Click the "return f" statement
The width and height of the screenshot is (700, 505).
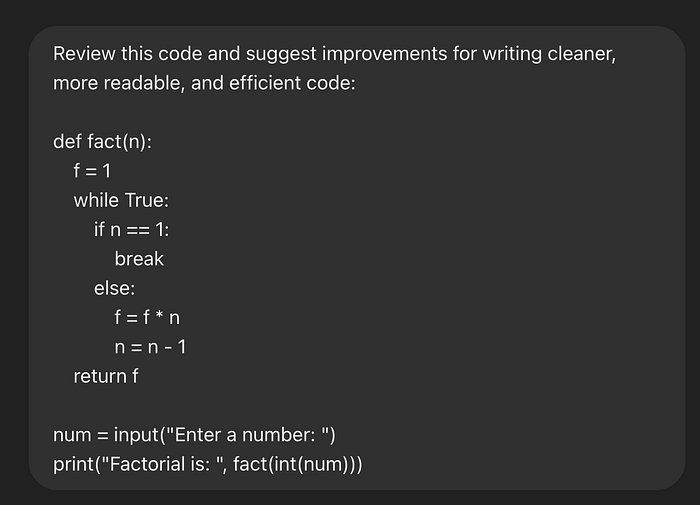pos(100,377)
